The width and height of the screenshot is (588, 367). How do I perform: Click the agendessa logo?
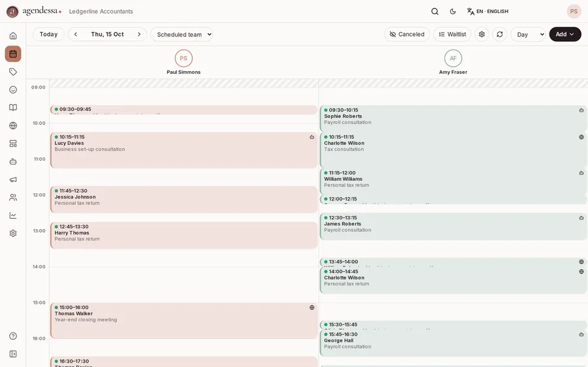pyautogui.click(x=34, y=11)
